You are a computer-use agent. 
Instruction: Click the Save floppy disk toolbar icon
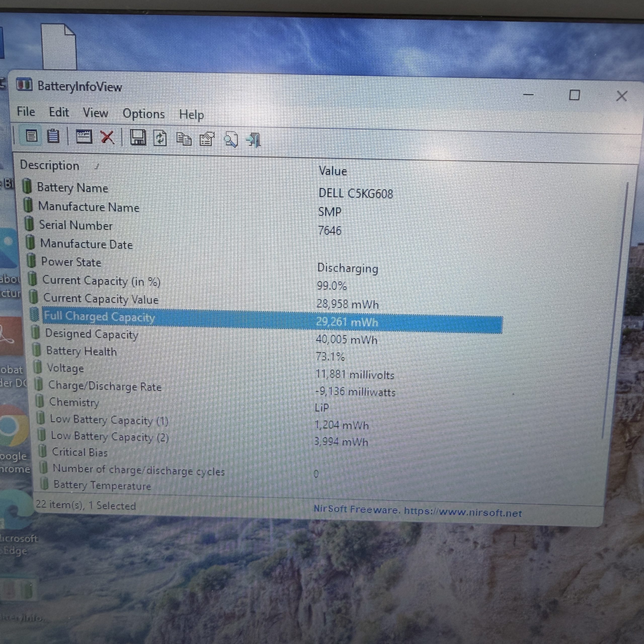tap(138, 137)
